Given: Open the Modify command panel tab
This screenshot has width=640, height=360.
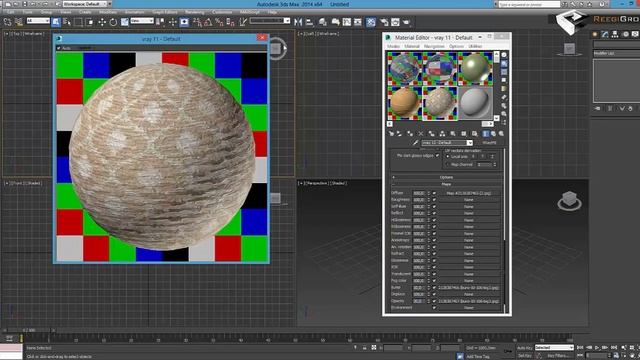Looking at the screenshot, I should point(604,34).
